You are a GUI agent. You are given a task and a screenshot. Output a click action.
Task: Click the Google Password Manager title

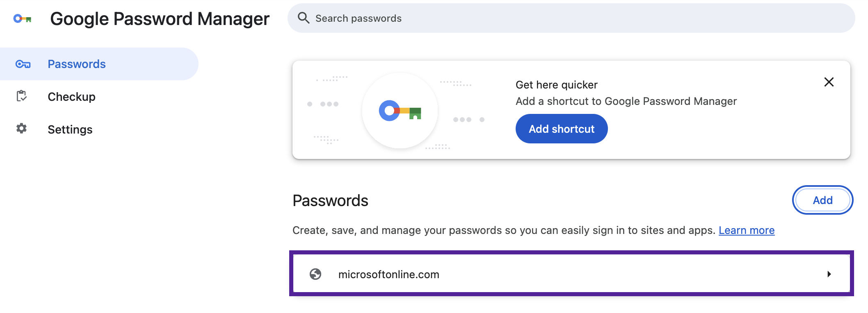160,19
